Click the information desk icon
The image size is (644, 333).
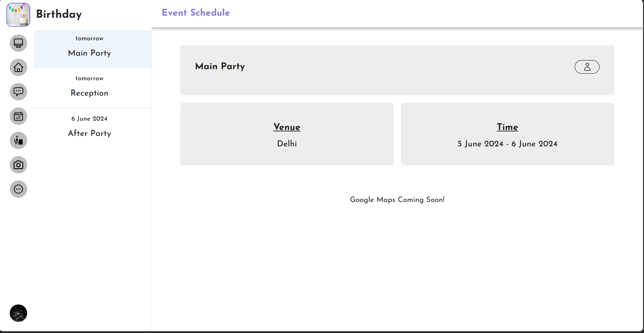click(x=18, y=140)
